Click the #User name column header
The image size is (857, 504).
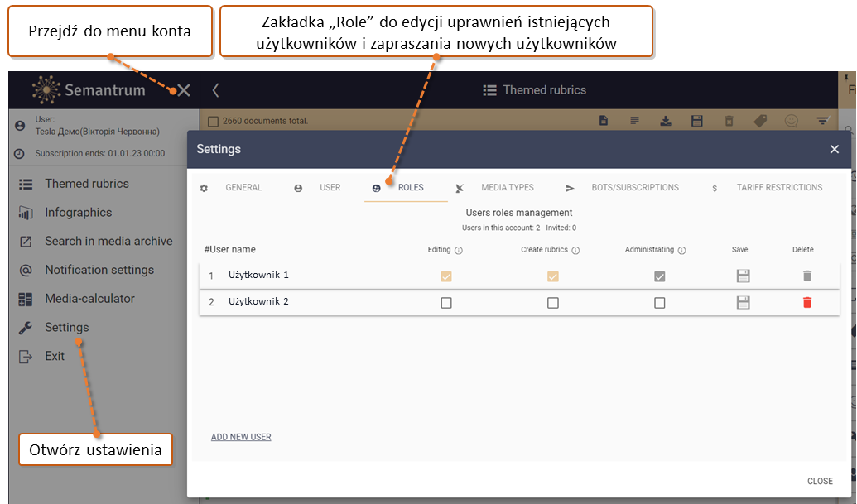[229, 250]
